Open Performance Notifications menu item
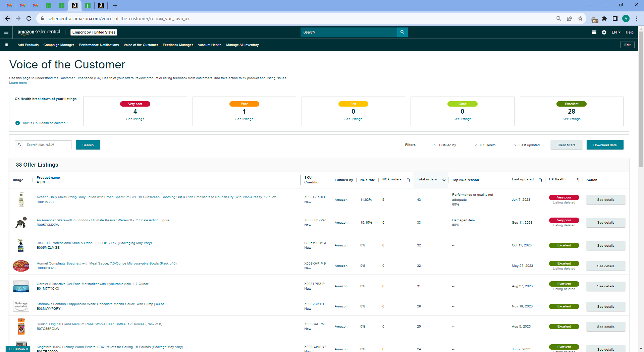644x352 pixels. [99, 45]
